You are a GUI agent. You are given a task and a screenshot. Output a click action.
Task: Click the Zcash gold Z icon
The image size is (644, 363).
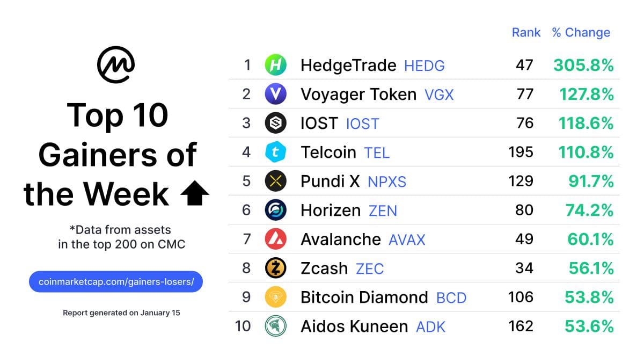pyautogui.click(x=276, y=268)
